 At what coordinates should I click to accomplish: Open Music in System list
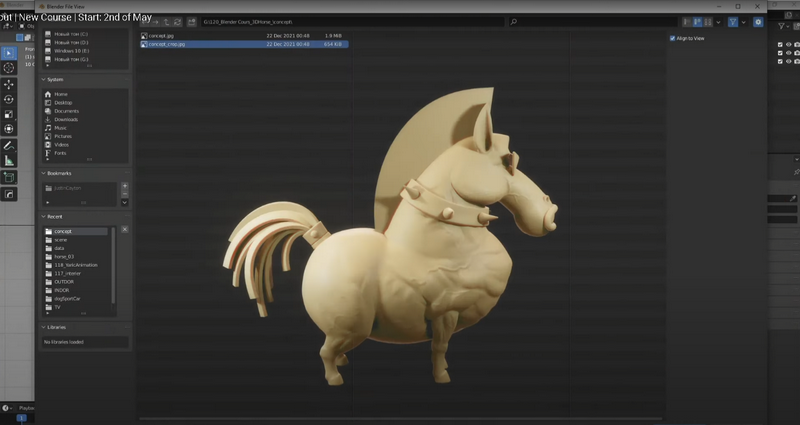tap(60, 128)
